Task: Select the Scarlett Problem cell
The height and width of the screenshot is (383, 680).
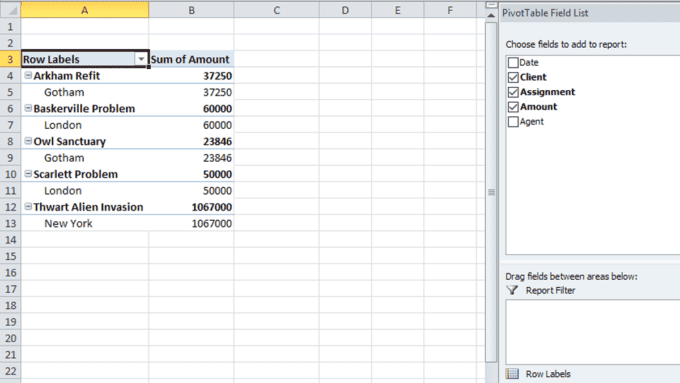Action: 85,174
